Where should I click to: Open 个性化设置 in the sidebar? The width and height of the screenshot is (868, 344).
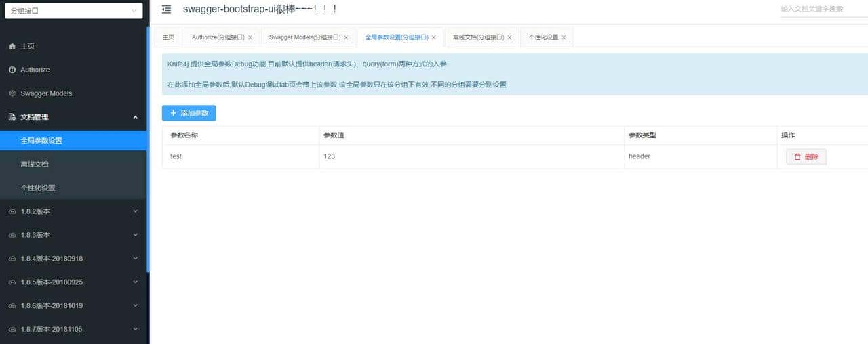pos(73,188)
